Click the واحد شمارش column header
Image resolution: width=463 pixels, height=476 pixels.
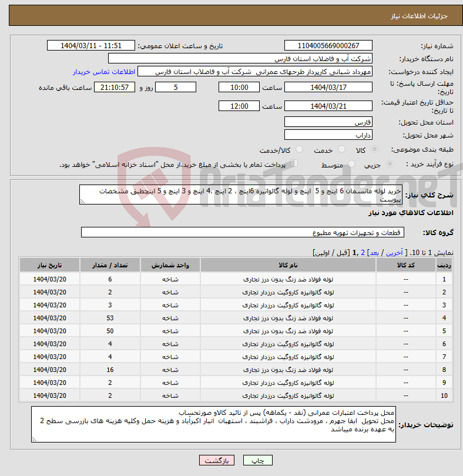[170, 265]
